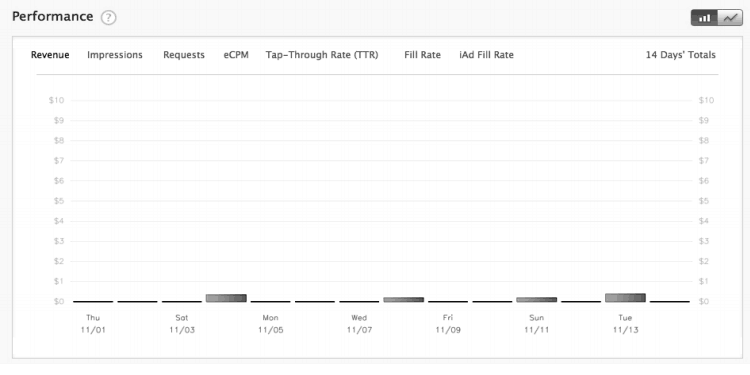
Task: Select the revenue bar for 11/04
Action: pyautogui.click(x=226, y=298)
